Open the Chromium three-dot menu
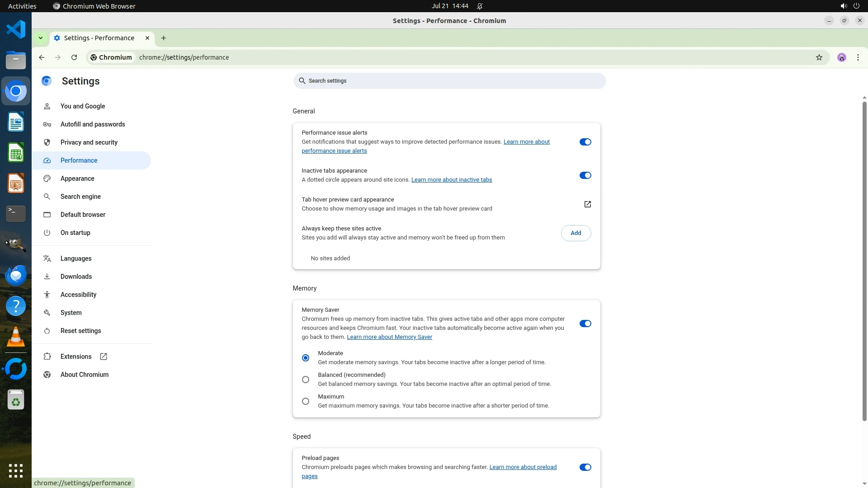The height and width of the screenshot is (488, 868). [858, 57]
